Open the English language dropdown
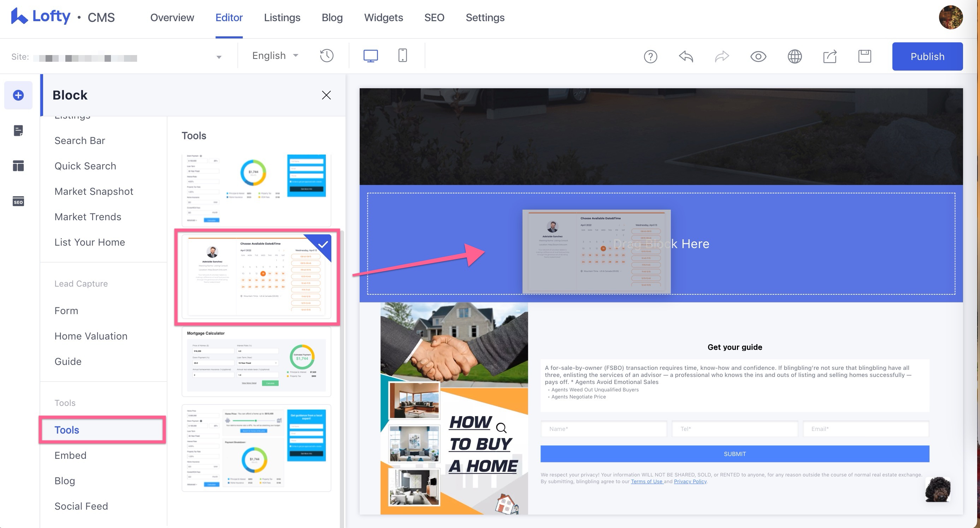 (x=274, y=56)
